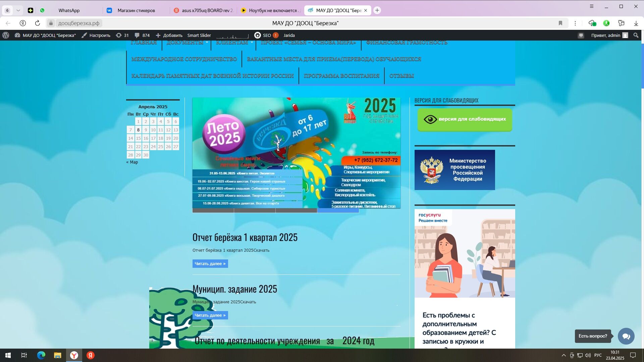Show hidden tray icons chevron
644x362 pixels.
[x=563, y=355]
